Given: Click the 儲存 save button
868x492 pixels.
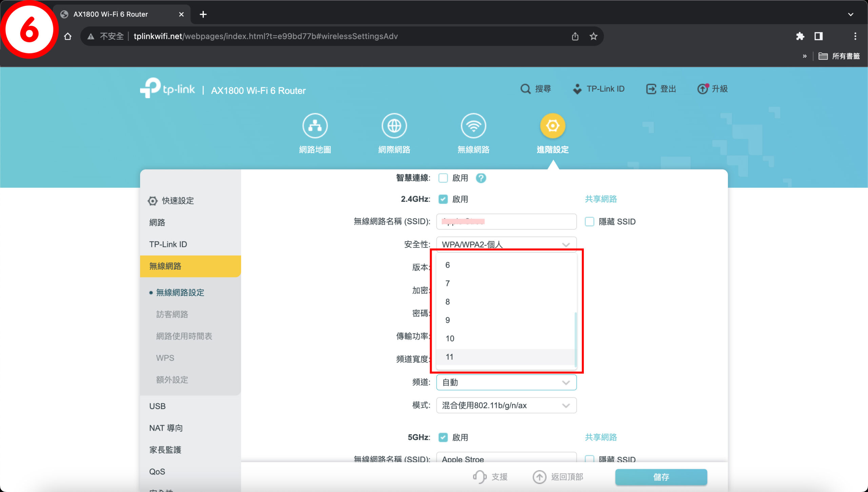Looking at the screenshot, I should [x=661, y=477].
